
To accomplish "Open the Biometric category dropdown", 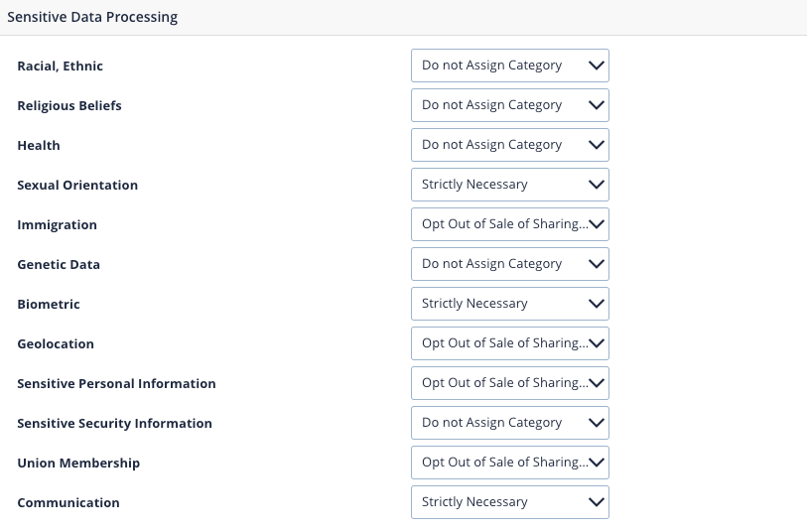I will pyautogui.click(x=509, y=304).
